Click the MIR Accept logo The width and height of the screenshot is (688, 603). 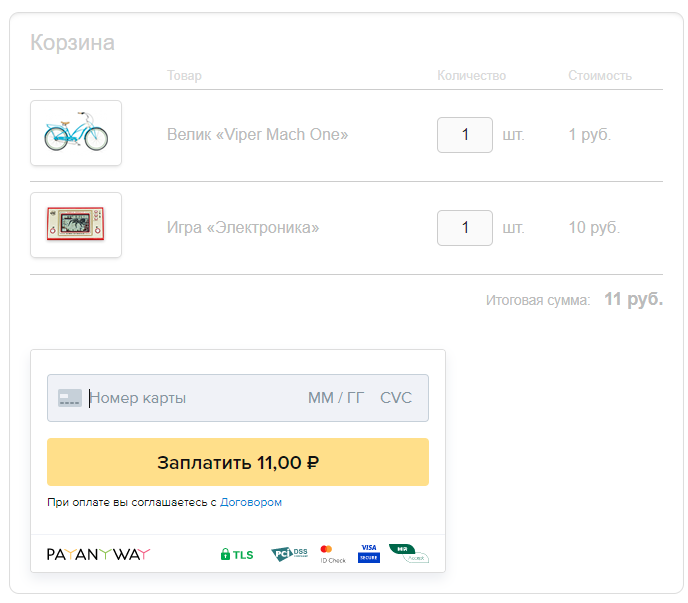pos(408,553)
